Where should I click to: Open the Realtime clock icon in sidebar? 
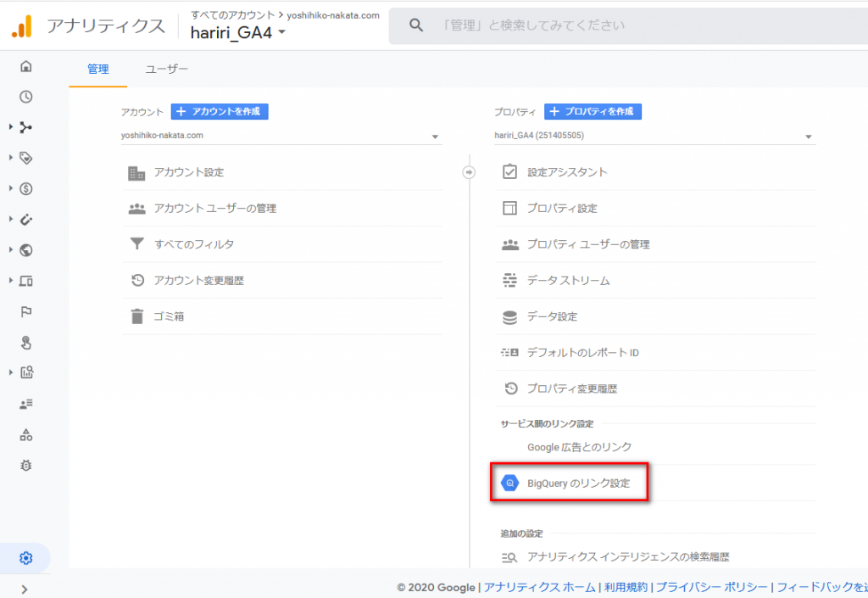coord(26,97)
